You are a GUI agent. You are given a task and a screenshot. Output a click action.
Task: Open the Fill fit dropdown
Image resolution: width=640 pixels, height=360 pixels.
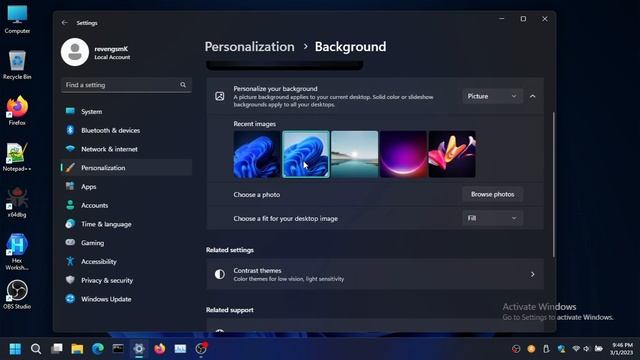492,218
